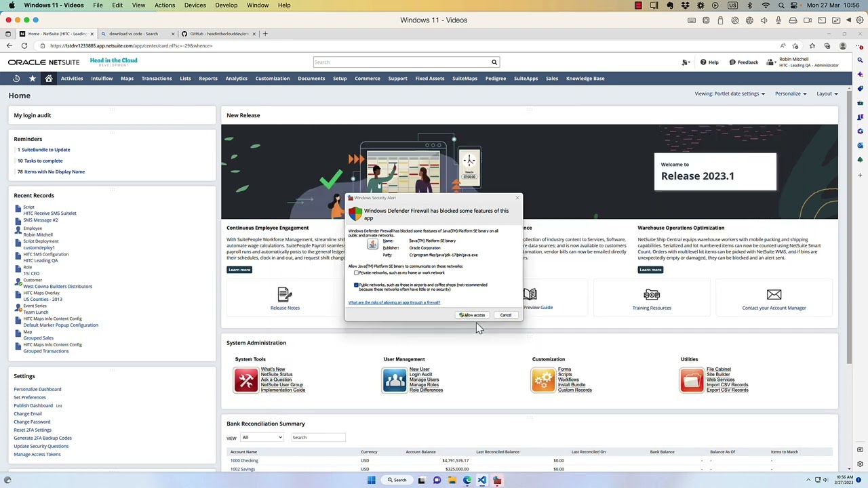Click Learn more under Continuous Employee Engagement
This screenshot has height=488, width=868.
[239, 270]
